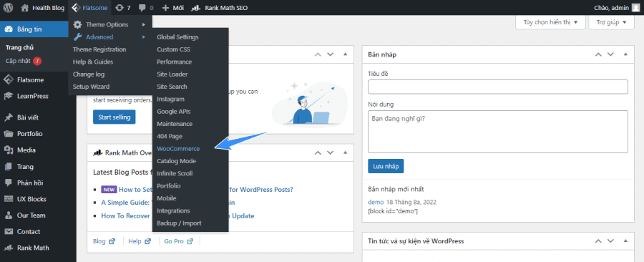644x262 pixels.
Task: Open Instagram submenu item
Action: coord(170,99)
